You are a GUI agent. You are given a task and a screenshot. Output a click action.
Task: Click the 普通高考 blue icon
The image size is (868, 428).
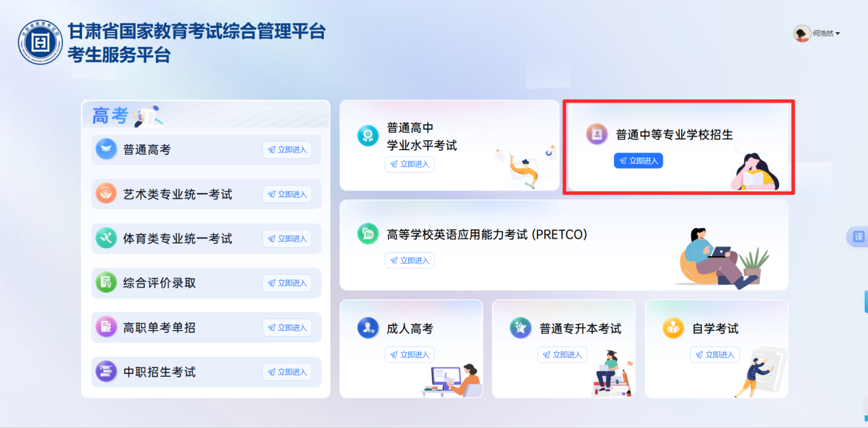[x=106, y=149]
